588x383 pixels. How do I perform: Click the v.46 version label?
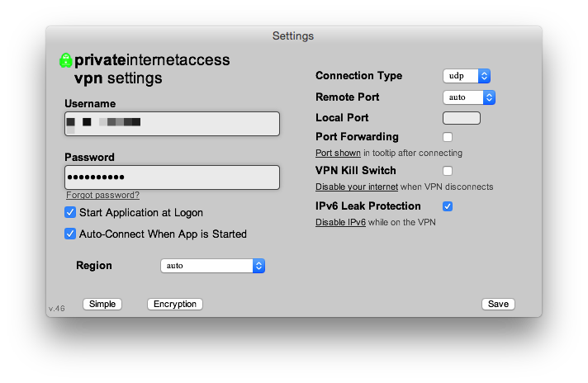click(x=57, y=309)
